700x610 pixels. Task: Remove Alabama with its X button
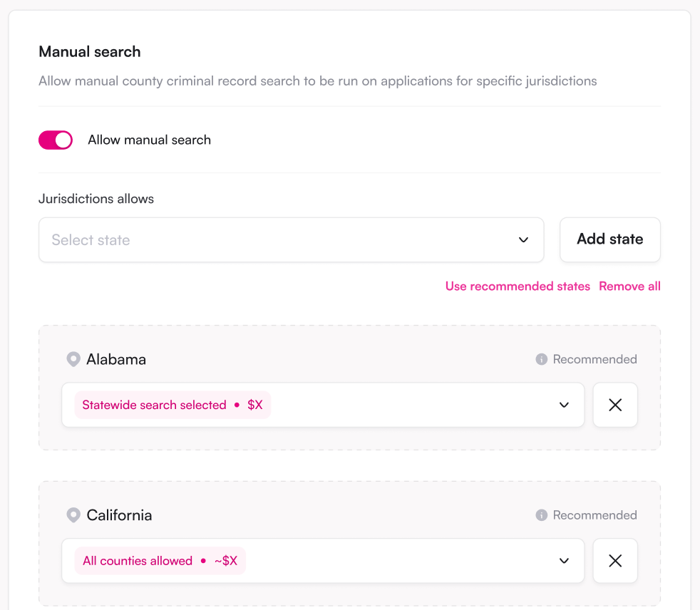615,405
